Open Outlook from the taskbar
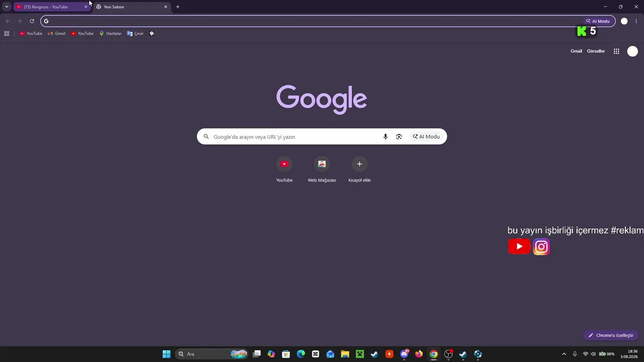This screenshot has width=644, height=362. tap(330, 354)
